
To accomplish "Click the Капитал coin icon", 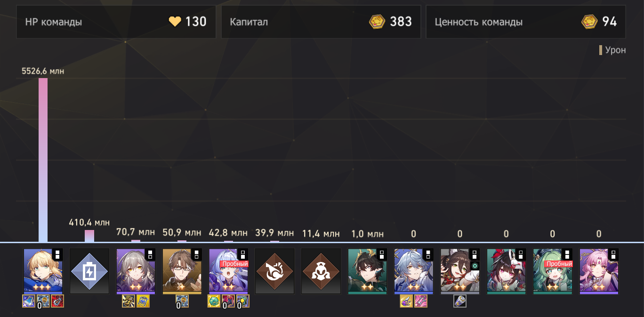I will [x=377, y=22].
